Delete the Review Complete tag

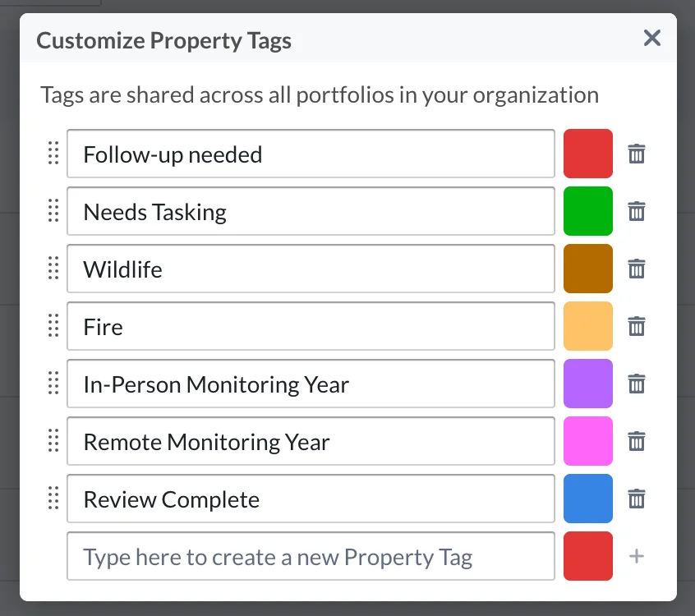(x=637, y=499)
